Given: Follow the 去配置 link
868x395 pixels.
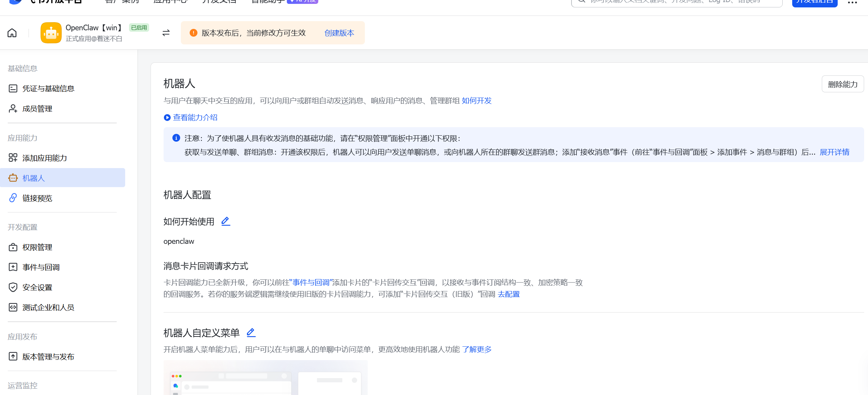Looking at the screenshot, I should (x=509, y=294).
